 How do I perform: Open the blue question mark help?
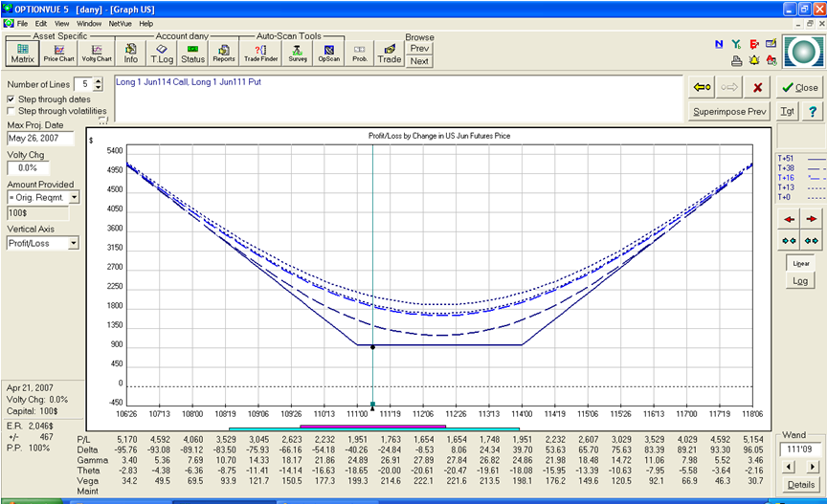pyautogui.click(x=813, y=111)
